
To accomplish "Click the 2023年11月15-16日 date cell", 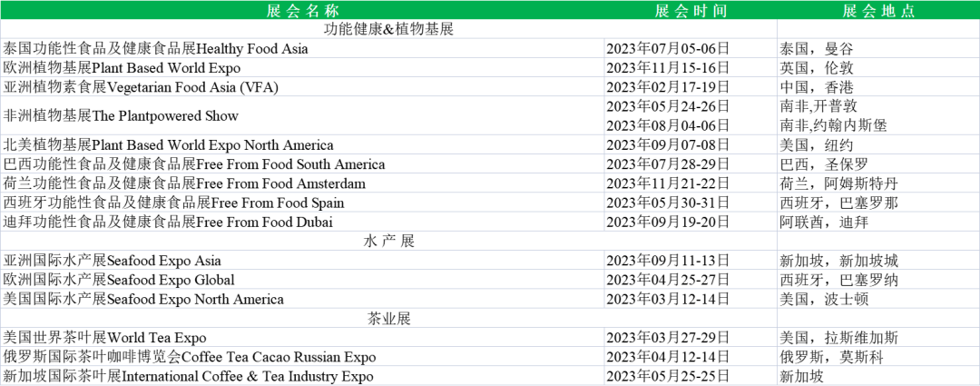I will (x=691, y=68).
